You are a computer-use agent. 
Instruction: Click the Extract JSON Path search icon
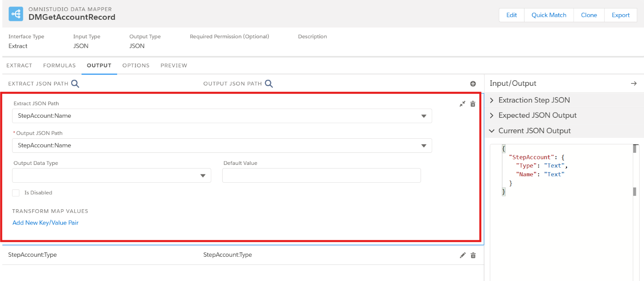75,83
